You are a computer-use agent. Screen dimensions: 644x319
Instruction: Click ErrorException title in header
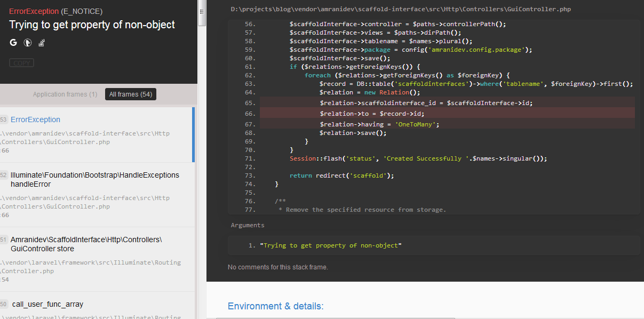pos(34,11)
